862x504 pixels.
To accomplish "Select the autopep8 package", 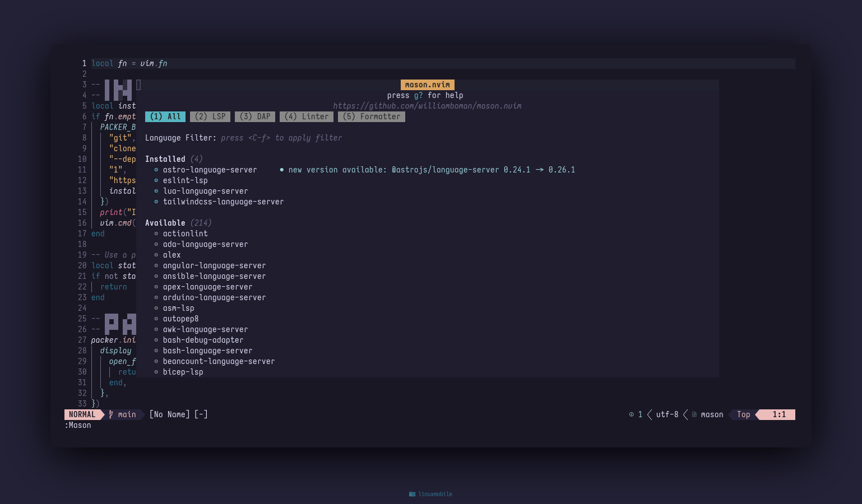I will click(180, 319).
